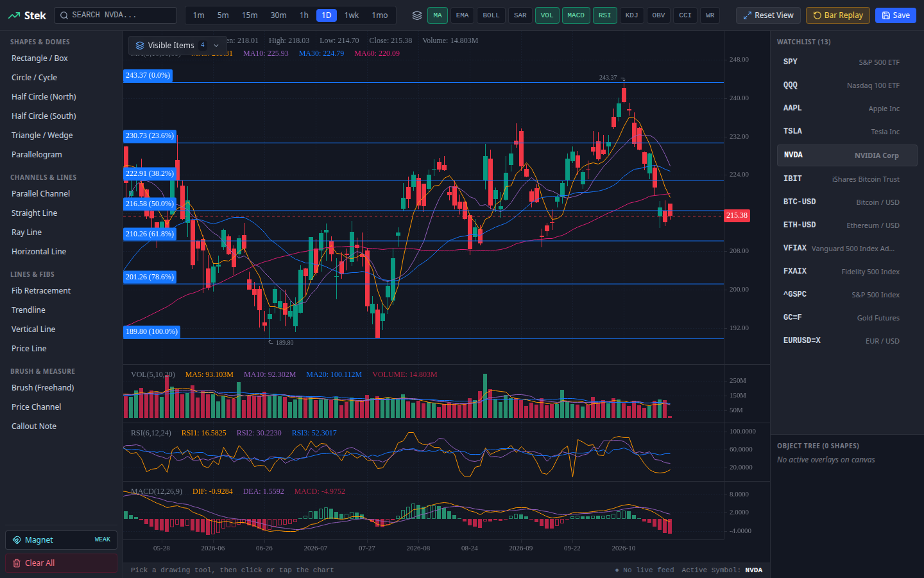Click the 216.58 (50.0%) fib level label
Viewport: 924px width, 578px height.
[150, 204]
